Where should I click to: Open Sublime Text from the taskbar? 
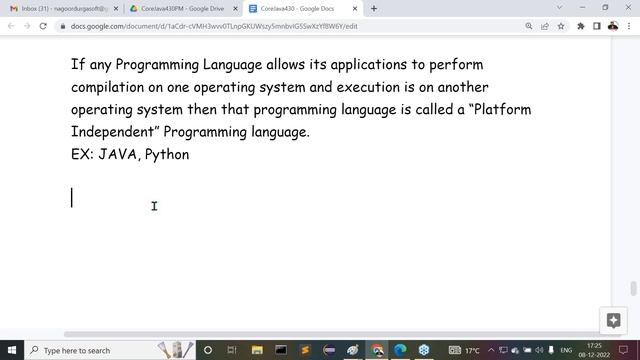(x=305, y=350)
